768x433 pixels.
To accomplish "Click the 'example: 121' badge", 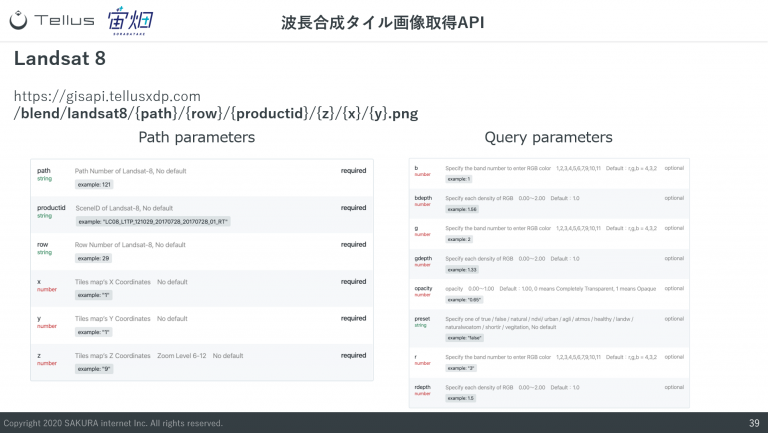I will click(x=94, y=185).
